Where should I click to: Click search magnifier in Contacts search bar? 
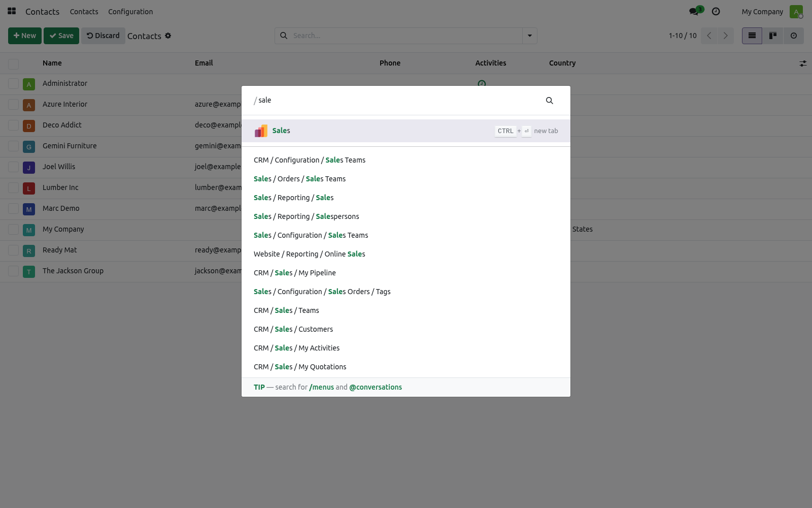click(x=284, y=36)
